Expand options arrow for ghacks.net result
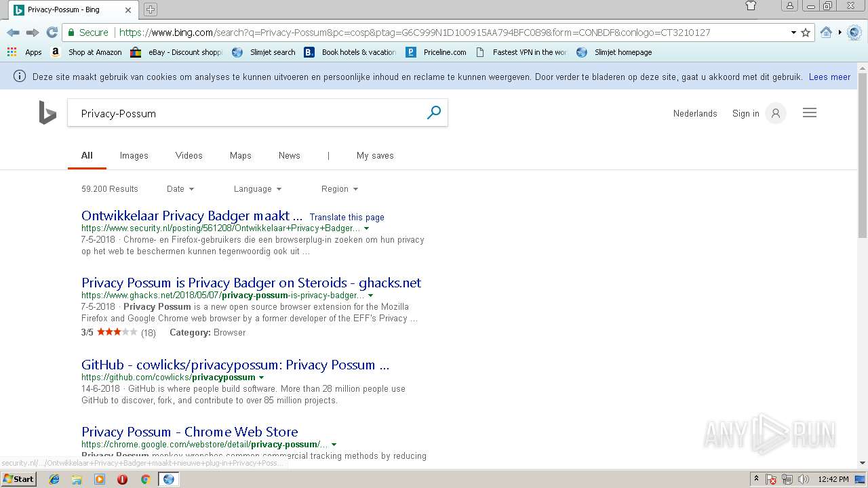 370,296
